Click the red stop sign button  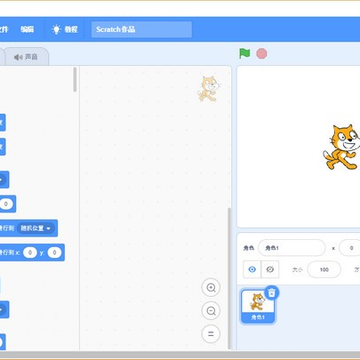(x=262, y=53)
